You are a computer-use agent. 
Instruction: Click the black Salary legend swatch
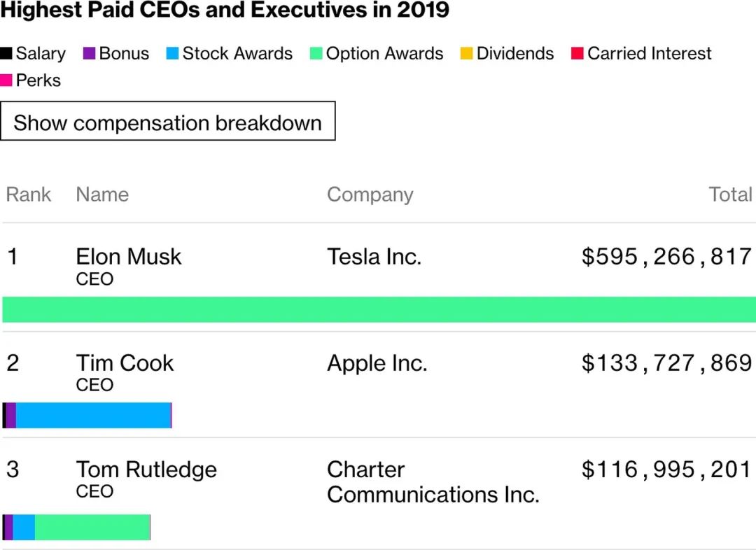[6, 54]
